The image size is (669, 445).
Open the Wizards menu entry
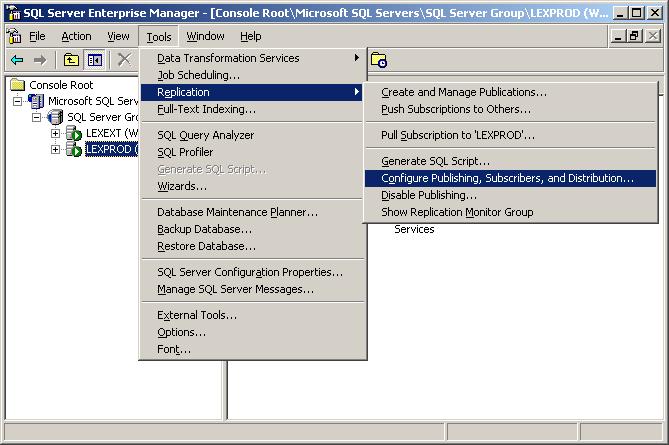click(x=252, y=186)
